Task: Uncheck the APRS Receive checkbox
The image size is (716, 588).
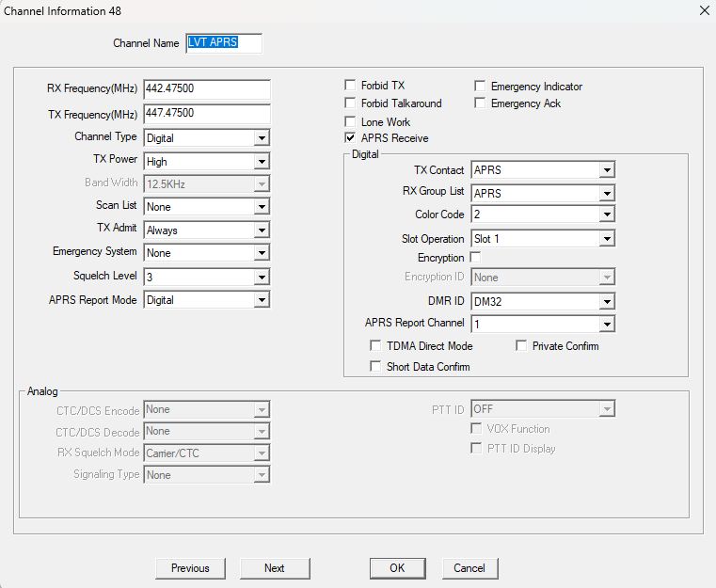Action: coord(351,138)
